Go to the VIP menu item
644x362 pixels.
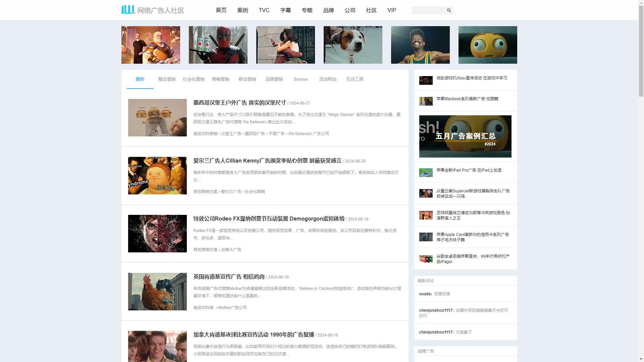point(391,10)
